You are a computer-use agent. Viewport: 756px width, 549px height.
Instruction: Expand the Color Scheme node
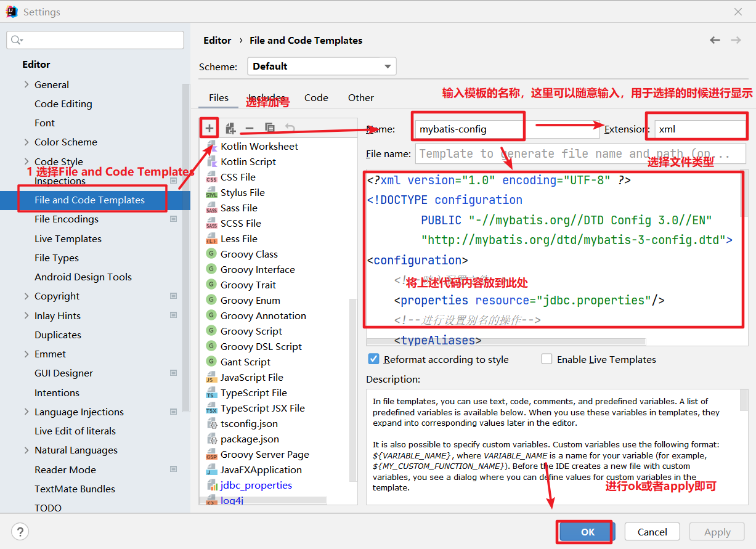click(x=26, y=142)
